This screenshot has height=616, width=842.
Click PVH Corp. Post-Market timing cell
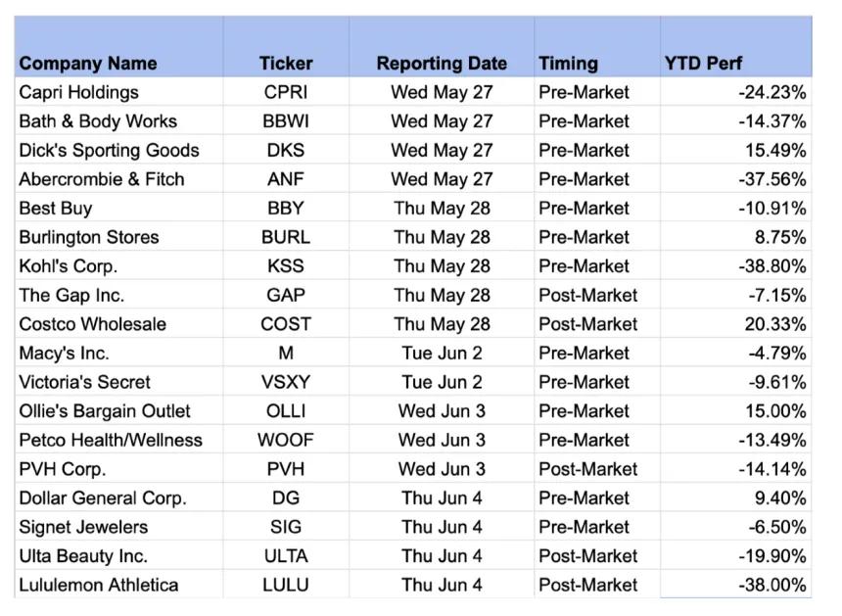597,469
